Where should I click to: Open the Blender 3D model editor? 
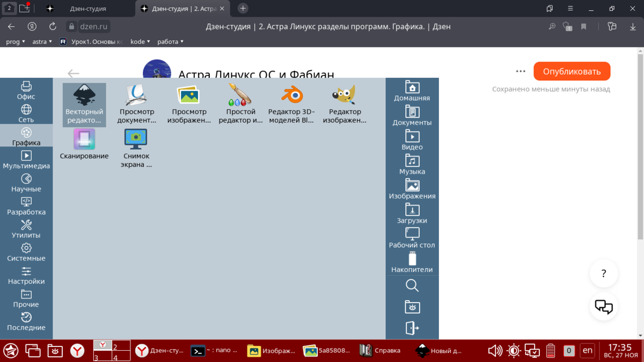(291, 105)
